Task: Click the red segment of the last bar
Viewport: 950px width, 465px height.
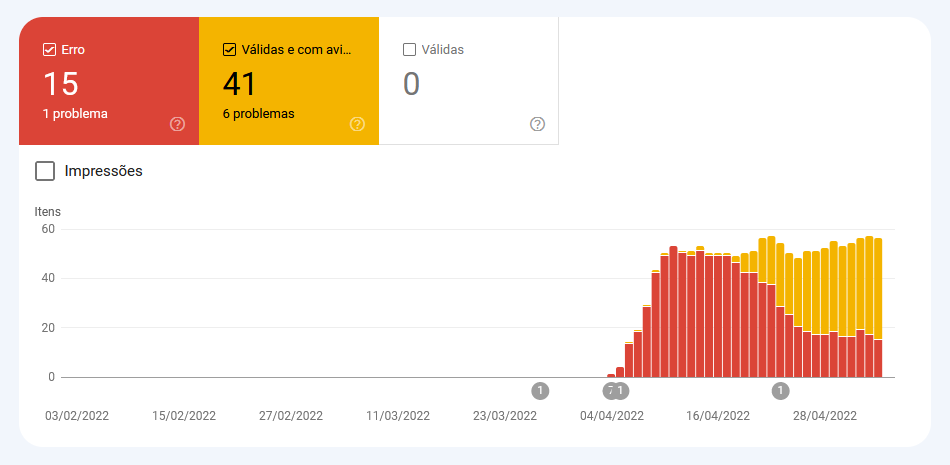Action: (x=878, y=358)
